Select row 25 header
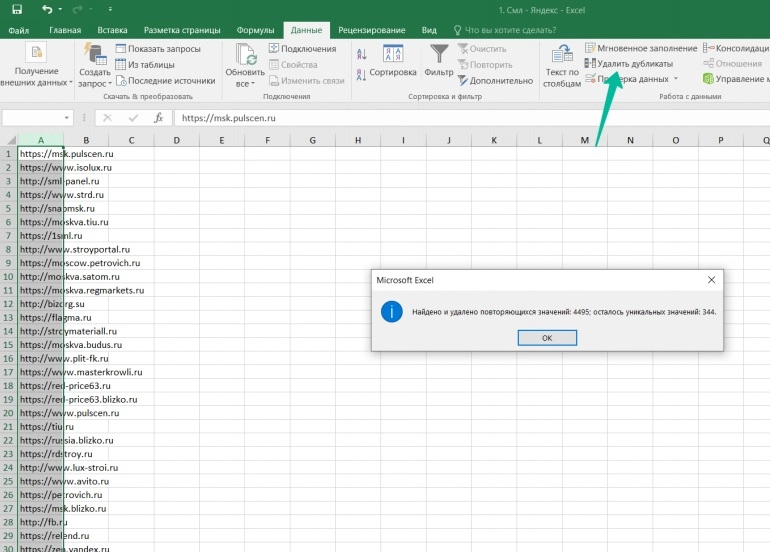The height and width of the screenshot is (552, 770). pyautogui.click(x=8, y=481)
